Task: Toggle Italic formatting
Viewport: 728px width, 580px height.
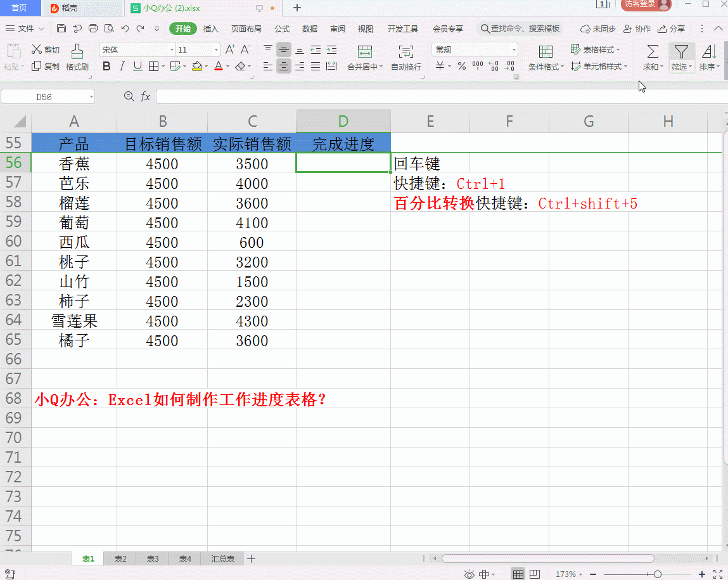Action: [122, 66]
